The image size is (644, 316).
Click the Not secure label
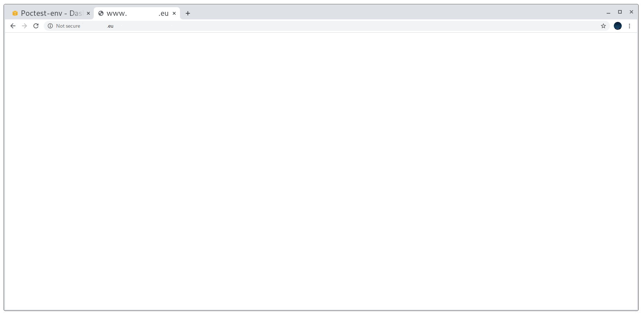pyautogui.click(x=68, y=26)
